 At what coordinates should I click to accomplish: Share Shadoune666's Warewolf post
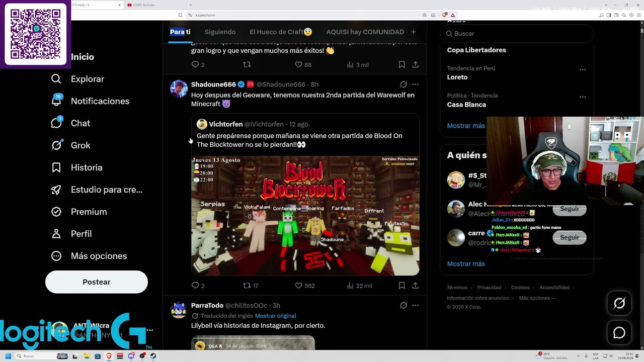[415, 286]
